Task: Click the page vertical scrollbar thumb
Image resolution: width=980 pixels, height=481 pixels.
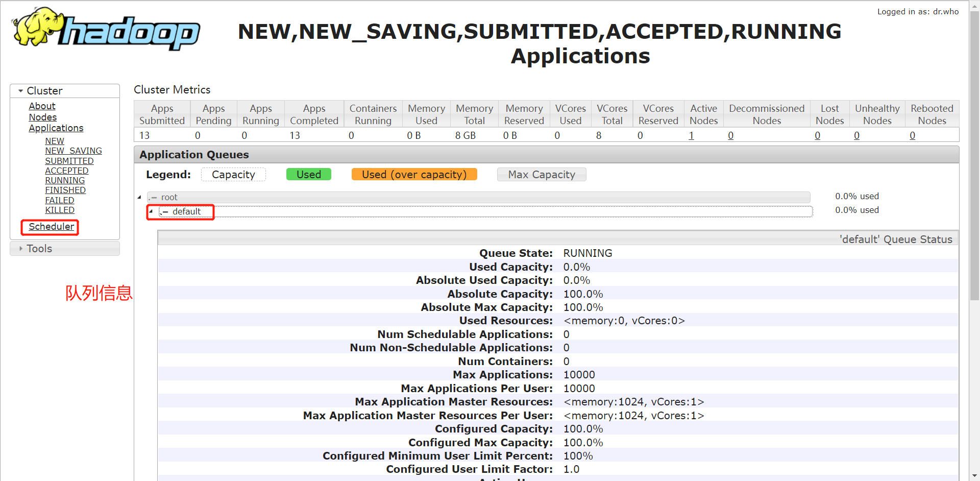Action: 974,156
